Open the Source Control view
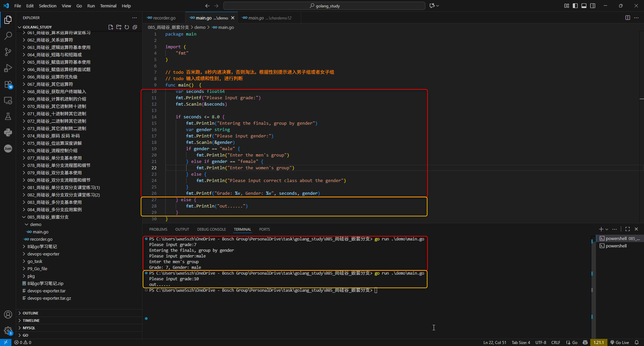This screenshot has width=644, height=346. (x=8, y=52)
